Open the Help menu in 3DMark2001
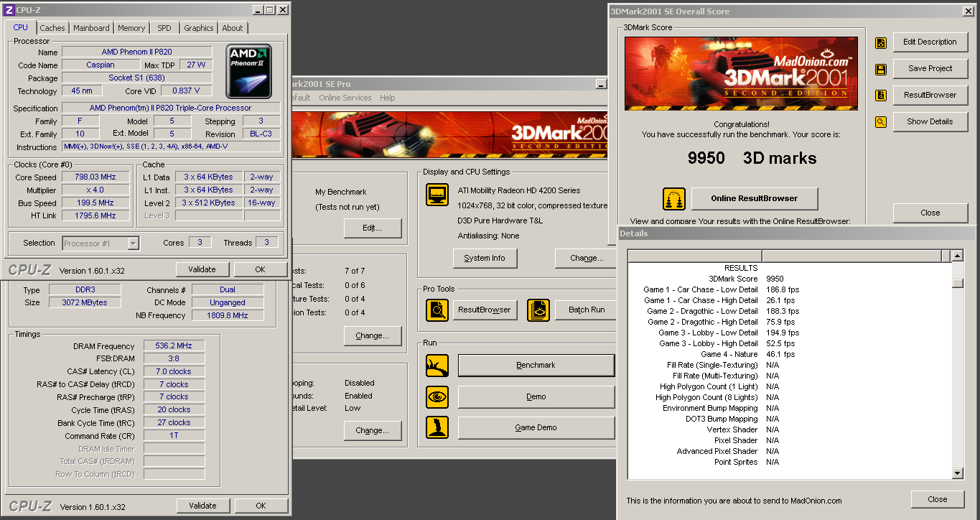Image resolution: width=980 pixels, height=520 pixels. click(x=388, y=98)
